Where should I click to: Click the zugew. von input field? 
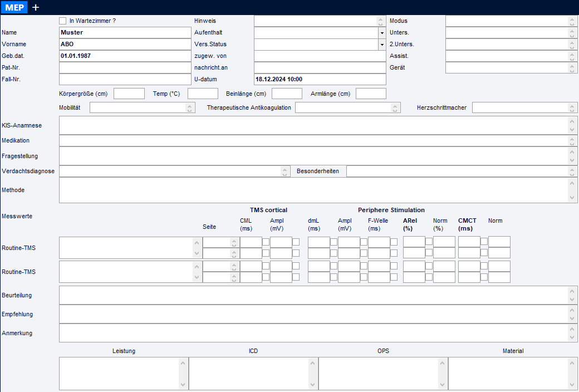click(320, 56)
